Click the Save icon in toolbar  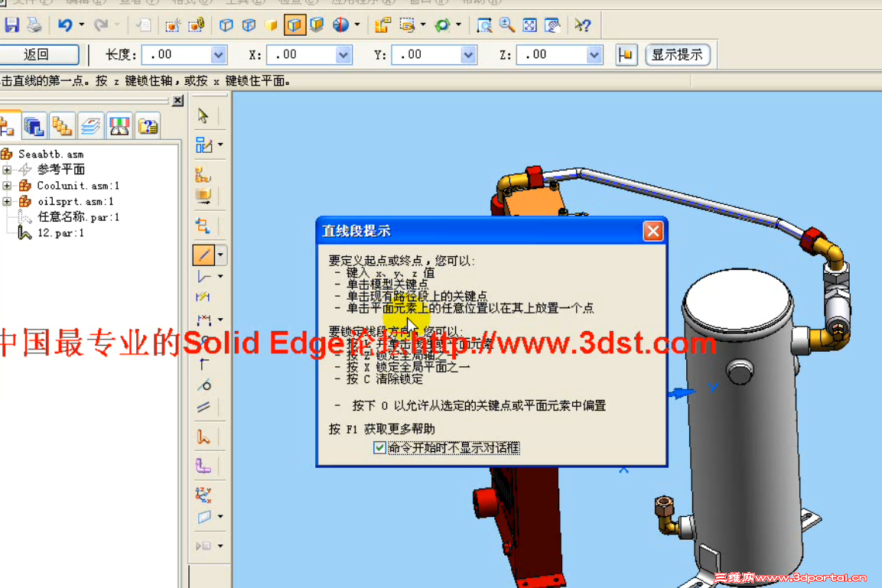(11, 24)
